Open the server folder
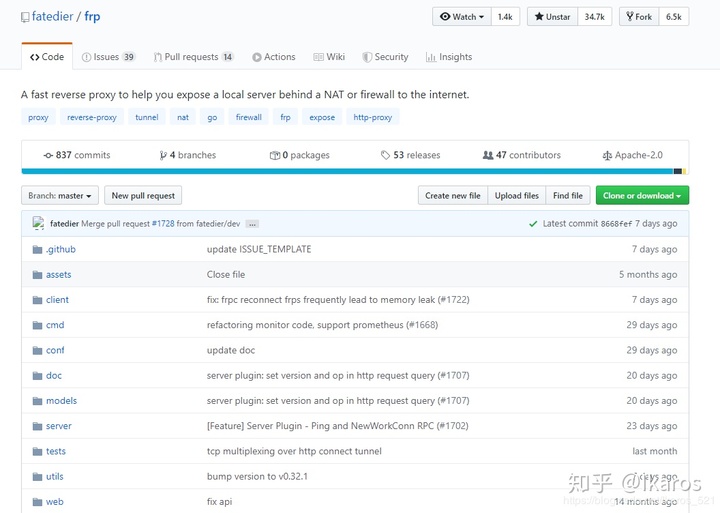The height and width of the screenshot is (513, 720). point(59,426)
